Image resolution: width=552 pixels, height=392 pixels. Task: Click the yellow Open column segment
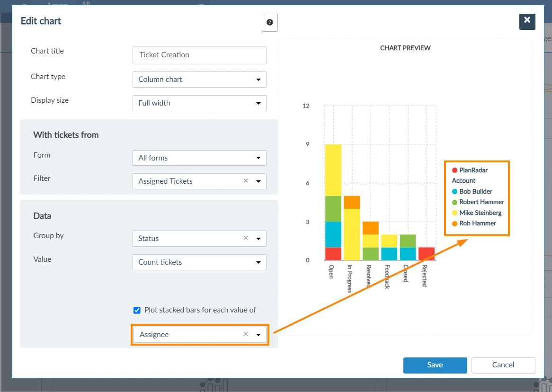[x=333, y=170]
